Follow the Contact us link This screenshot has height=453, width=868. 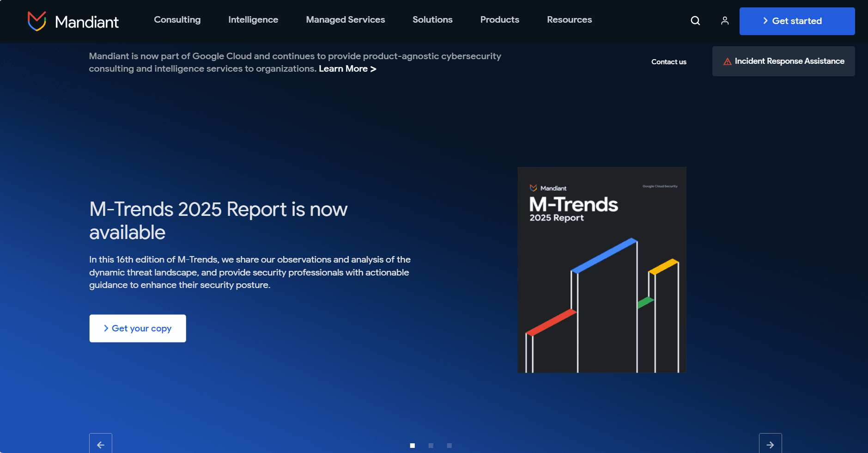pos(669,61)
